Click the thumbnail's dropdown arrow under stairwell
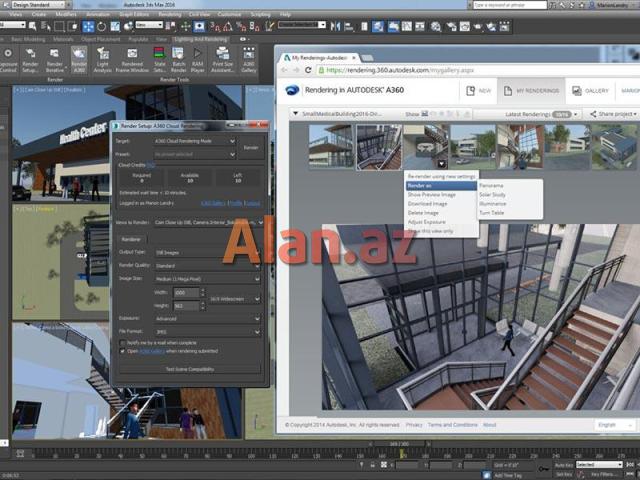Screen dimensions: 640x480 [x=441, y=164]
